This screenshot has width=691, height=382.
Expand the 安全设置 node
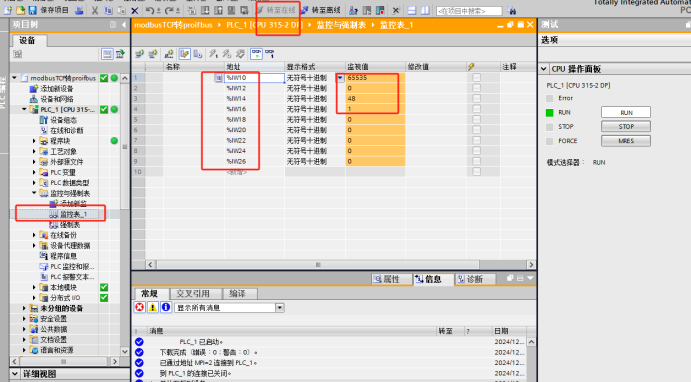pos(24,319)
